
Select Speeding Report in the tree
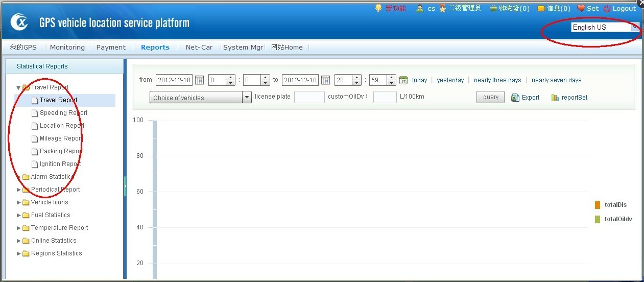(63, 113)
